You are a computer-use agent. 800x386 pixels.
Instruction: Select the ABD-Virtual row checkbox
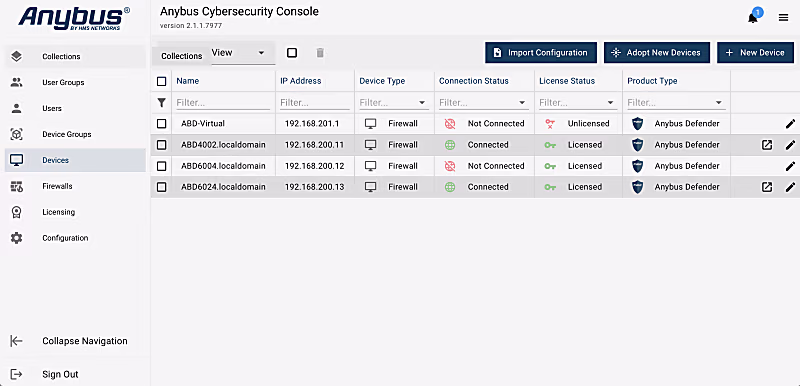point(161,124)
